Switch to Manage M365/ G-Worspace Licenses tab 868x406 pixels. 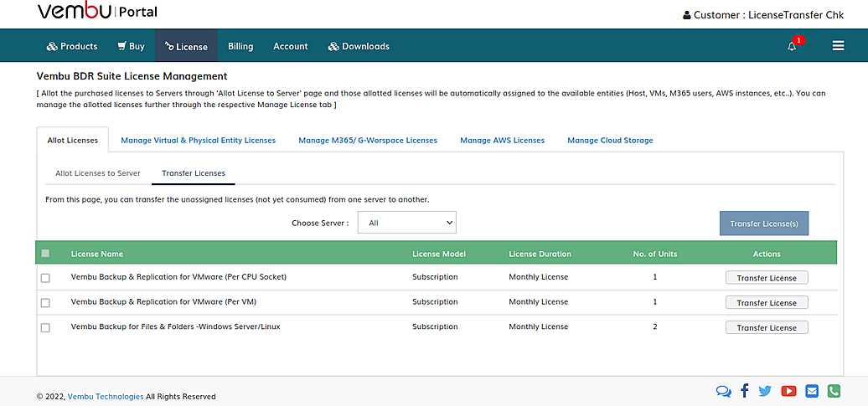pos(368,141)
